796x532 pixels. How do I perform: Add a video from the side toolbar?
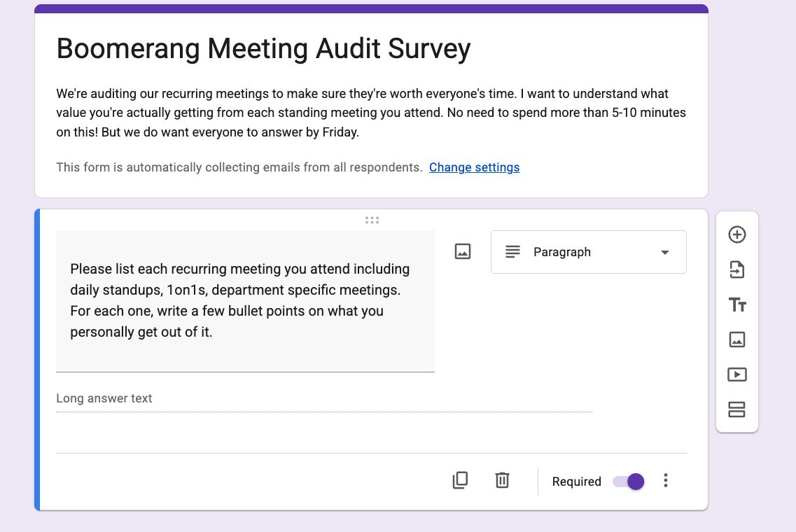point(736,374)
